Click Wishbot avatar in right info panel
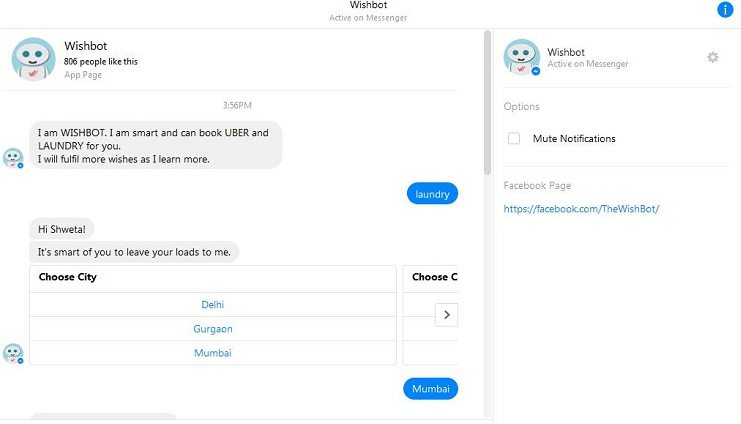This screenshot has width=741, height=424. point(522,57)
